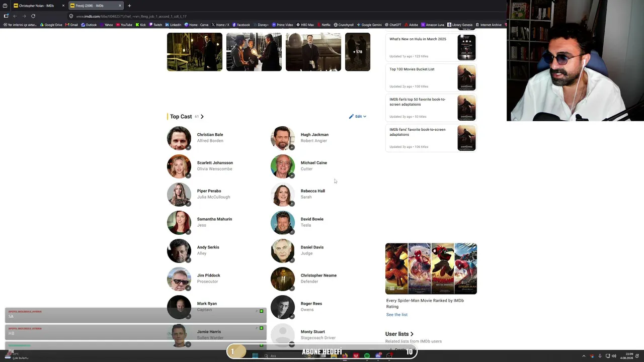The width and height of the screenshot is (644, 362).
Task: Expand the User lists section chevron
Action: coord(412,334)
